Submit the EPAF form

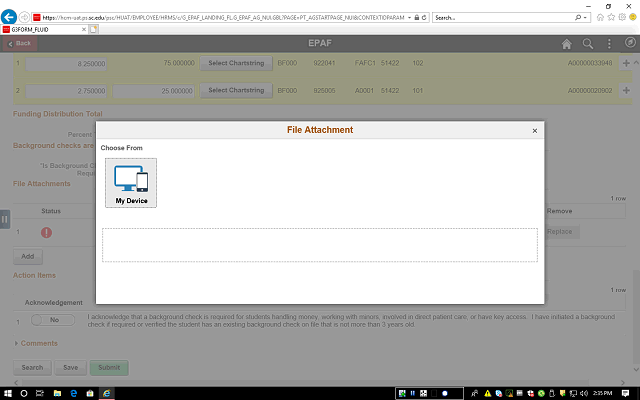(109, 367)
